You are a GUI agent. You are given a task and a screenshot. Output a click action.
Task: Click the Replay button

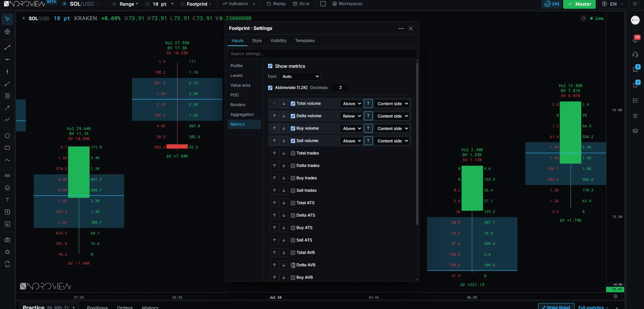(276, 4)
